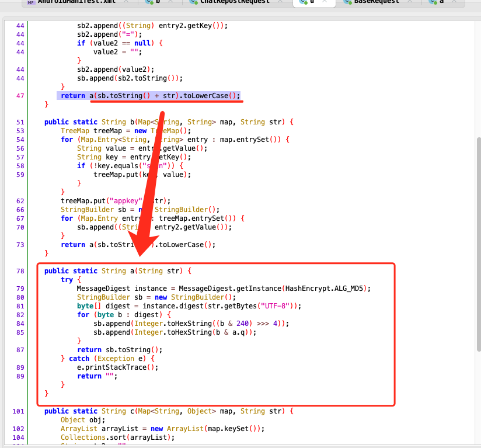Click the "appkey" string literal
481x448 pixels.
tap(126, 202)
